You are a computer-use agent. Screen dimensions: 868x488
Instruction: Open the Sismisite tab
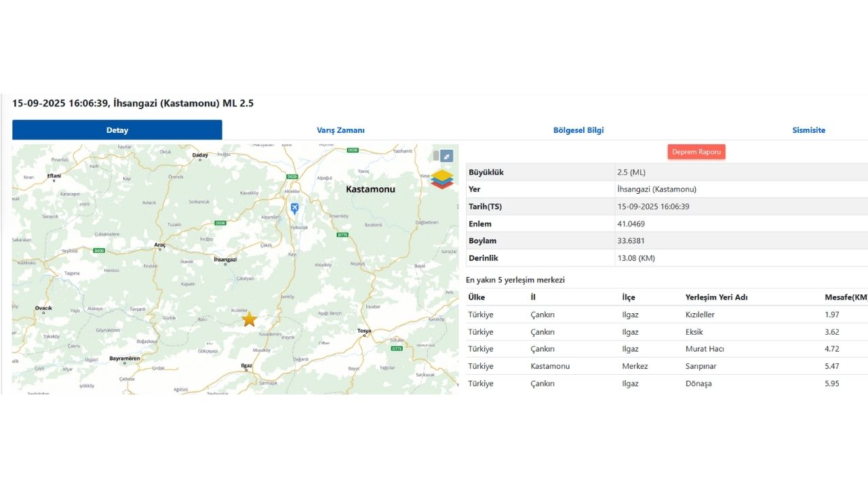pyautogui.click(x=809, y=130)
